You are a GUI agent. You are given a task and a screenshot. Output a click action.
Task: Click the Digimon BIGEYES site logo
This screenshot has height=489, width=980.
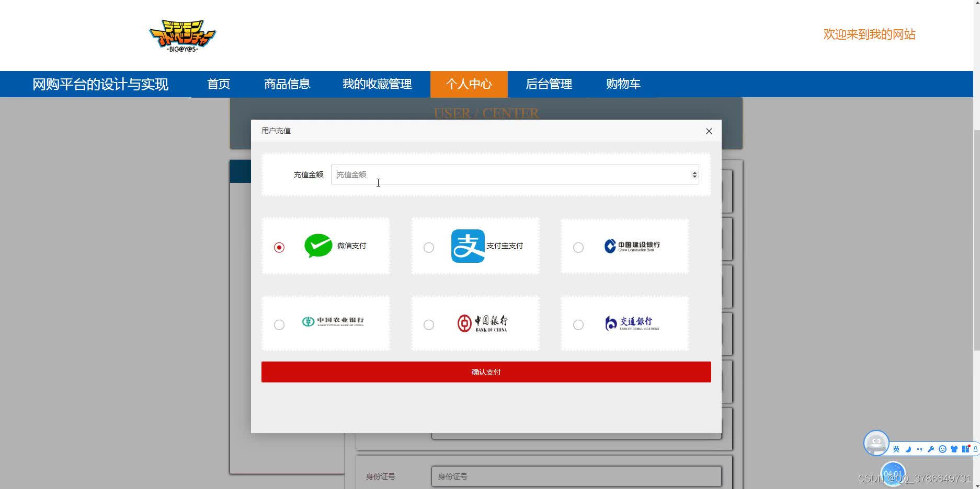pos(183,36)
